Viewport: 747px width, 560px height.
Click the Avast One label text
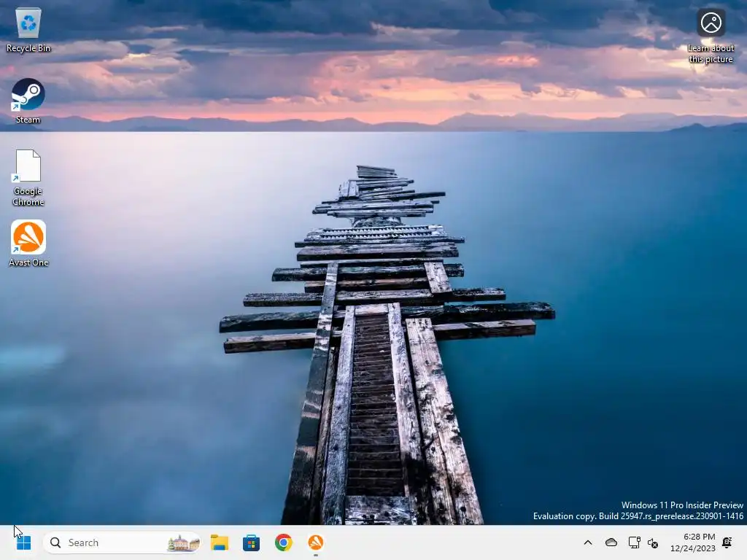[x=28, y=262]
